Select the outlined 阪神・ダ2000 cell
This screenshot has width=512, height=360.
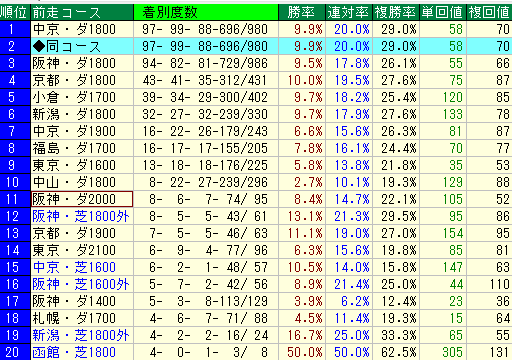tap(82, 199)
